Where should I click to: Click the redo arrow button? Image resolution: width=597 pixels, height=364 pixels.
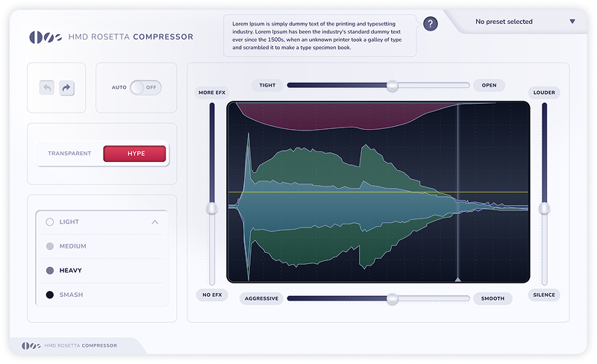[66, 88]
